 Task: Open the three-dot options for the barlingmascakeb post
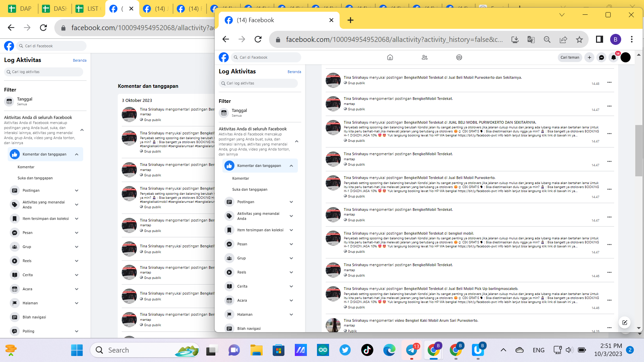tap(609, 300)
